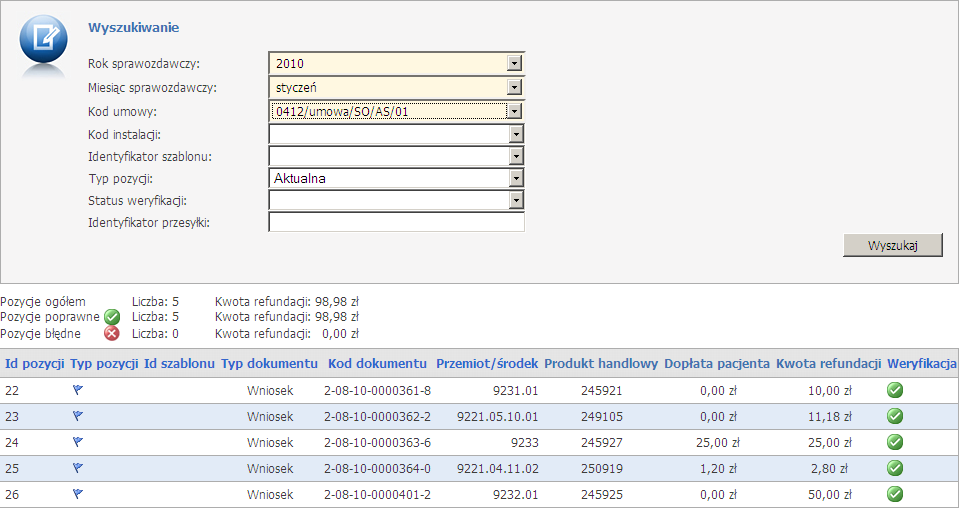Open the Rok sprawozdawczy dropdown
This screenshot has width=959, height=508.
click(515, 64)
